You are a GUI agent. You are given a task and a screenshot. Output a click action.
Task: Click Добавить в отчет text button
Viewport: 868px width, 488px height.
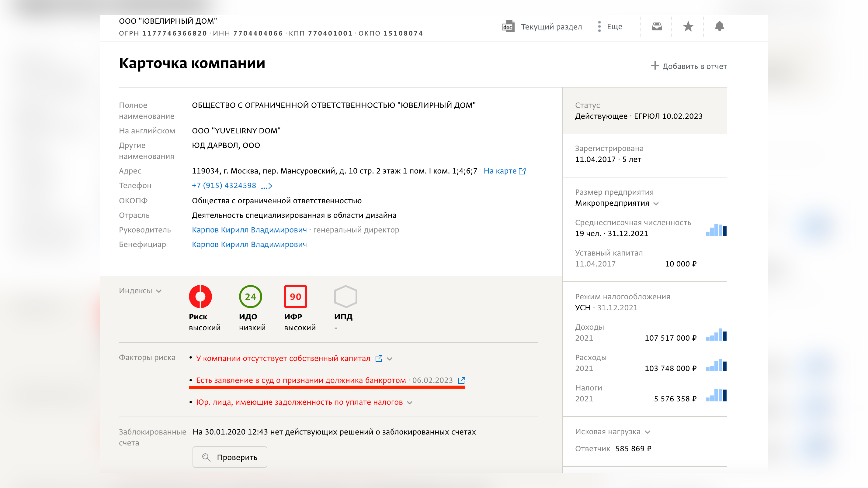pyautogui.click(x=694, y=66)
